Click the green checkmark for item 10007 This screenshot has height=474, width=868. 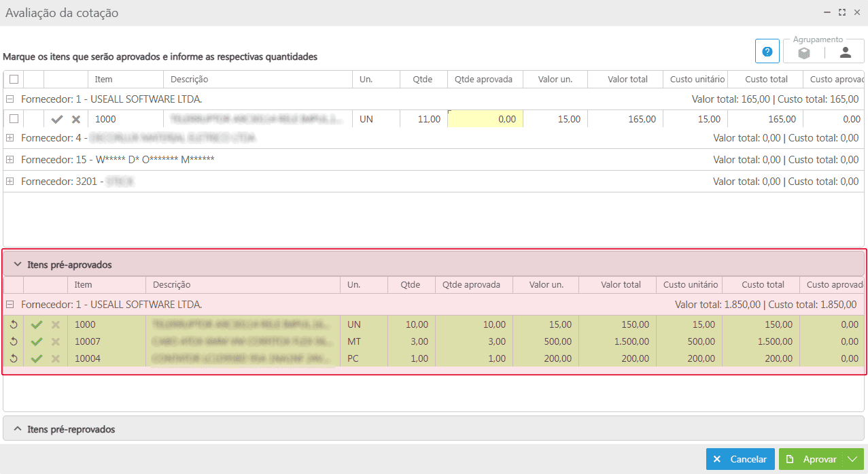[x=37, y=341]
